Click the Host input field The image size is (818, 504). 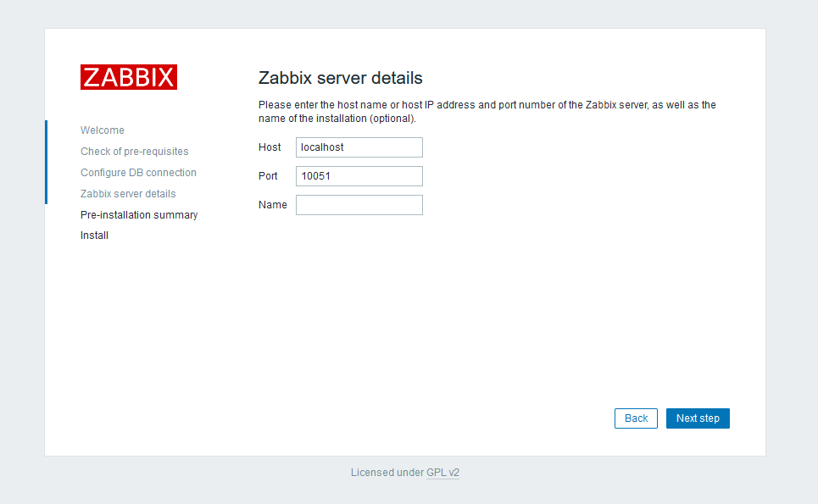coord(359,147)
